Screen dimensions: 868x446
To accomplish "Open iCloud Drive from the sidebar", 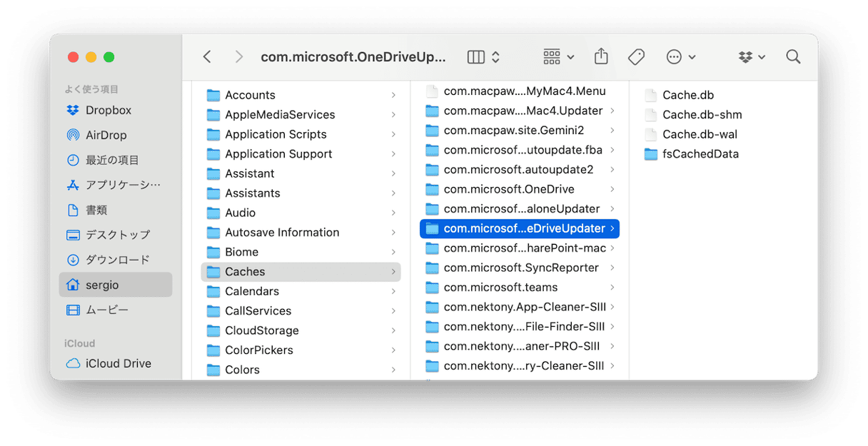I will click(x=116, y=363).
